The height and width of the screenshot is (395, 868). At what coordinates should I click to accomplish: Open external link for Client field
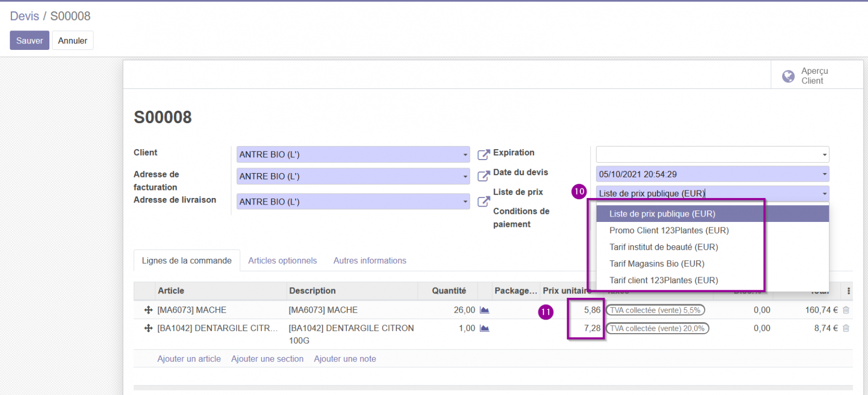point(483,155)
